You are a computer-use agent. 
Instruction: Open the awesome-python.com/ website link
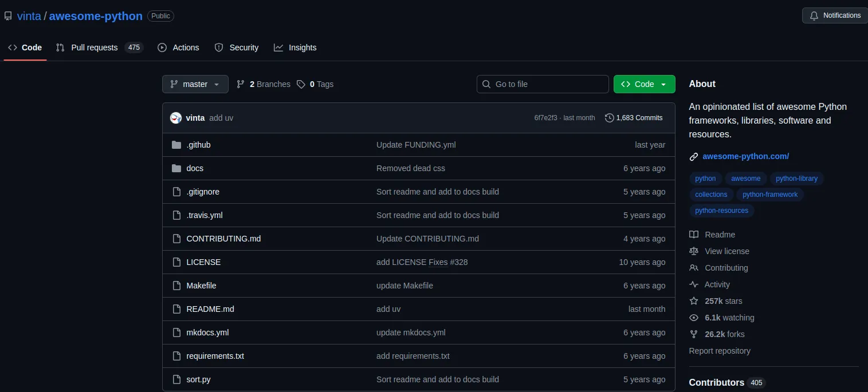point(746,156)
